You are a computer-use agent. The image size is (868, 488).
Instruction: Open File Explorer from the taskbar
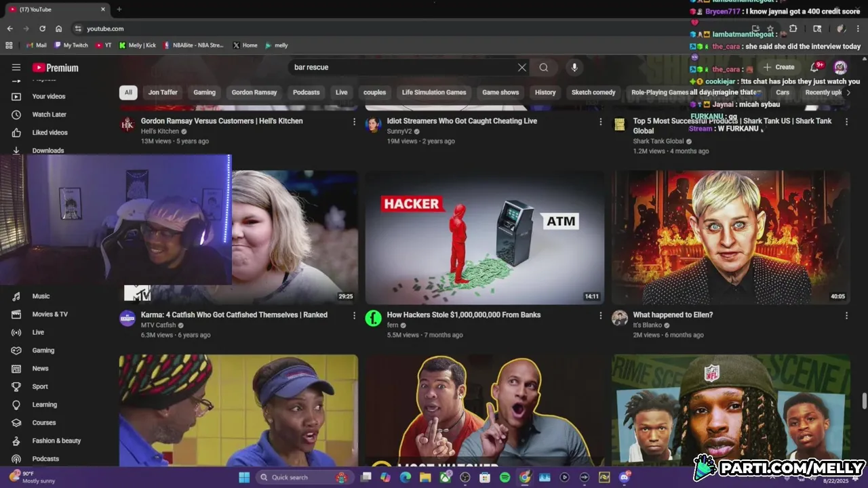tap(425, 477)
